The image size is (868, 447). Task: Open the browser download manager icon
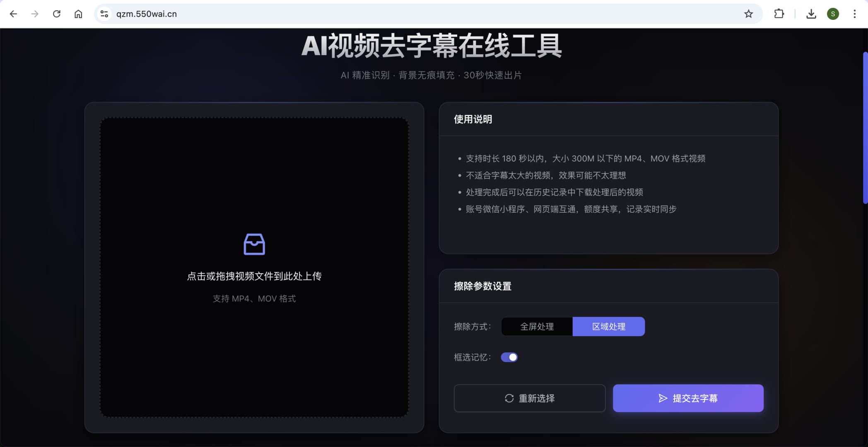pos(811,14)
